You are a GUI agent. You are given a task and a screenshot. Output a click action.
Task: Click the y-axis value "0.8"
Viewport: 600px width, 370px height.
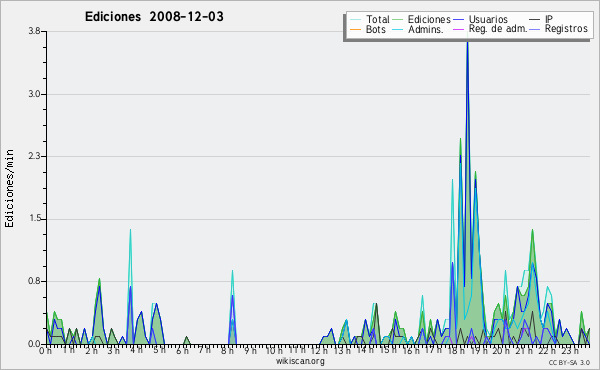[34, 282]
